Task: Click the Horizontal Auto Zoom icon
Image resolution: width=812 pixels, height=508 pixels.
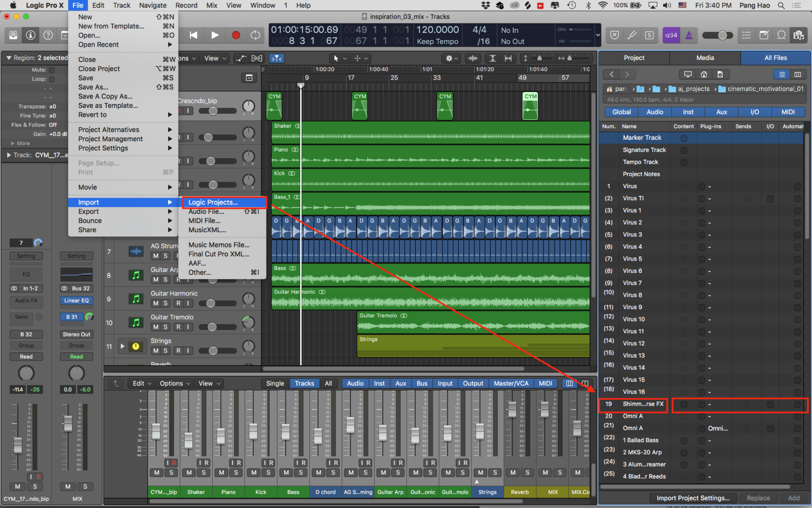Action: 508,58
